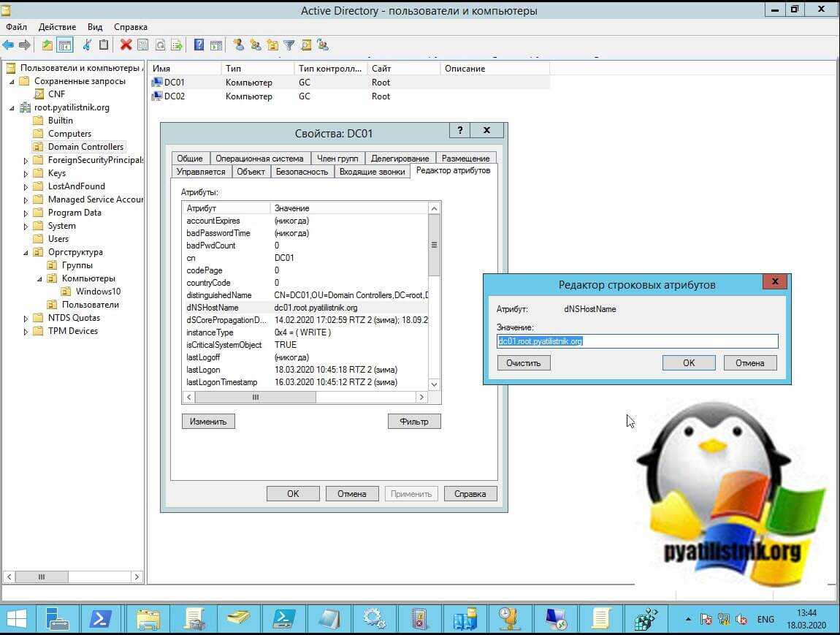Viewport: 840px width, 635px height.
Task: Collapse the Компьютеры organizational unit
Action: [41, 279]
